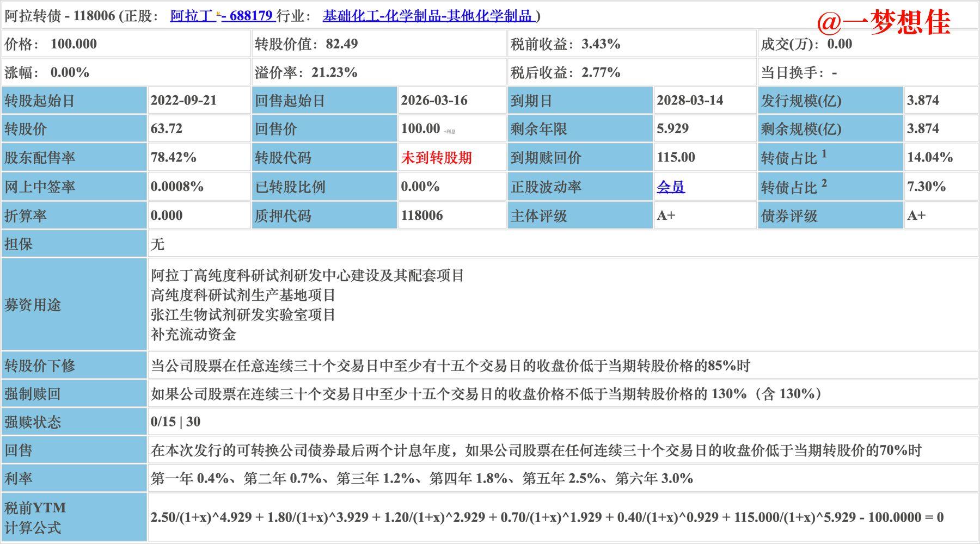
Task: Click the 到期日 date 2028-03-14
Action: coord(690,101)
